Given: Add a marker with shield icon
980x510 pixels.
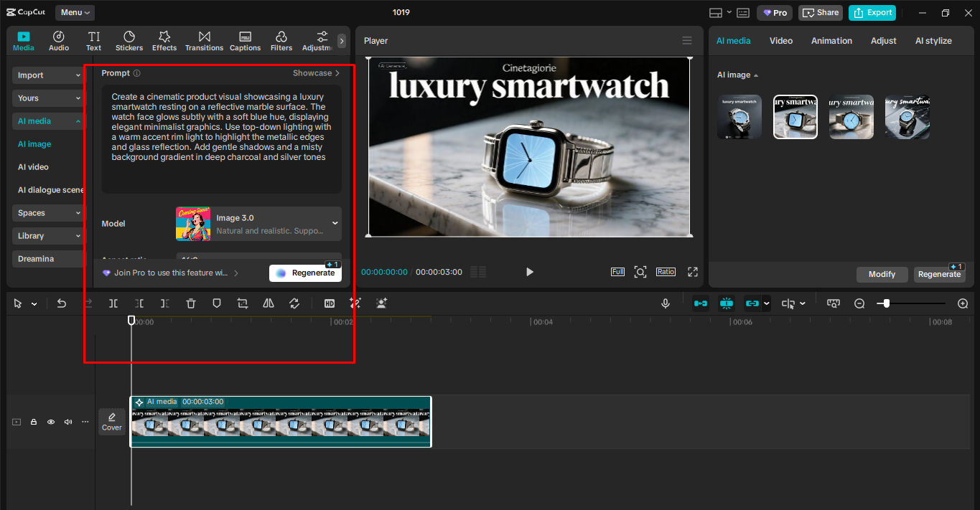Looking at the screenshot, I should pyautogui.click(x=217, y=303).
